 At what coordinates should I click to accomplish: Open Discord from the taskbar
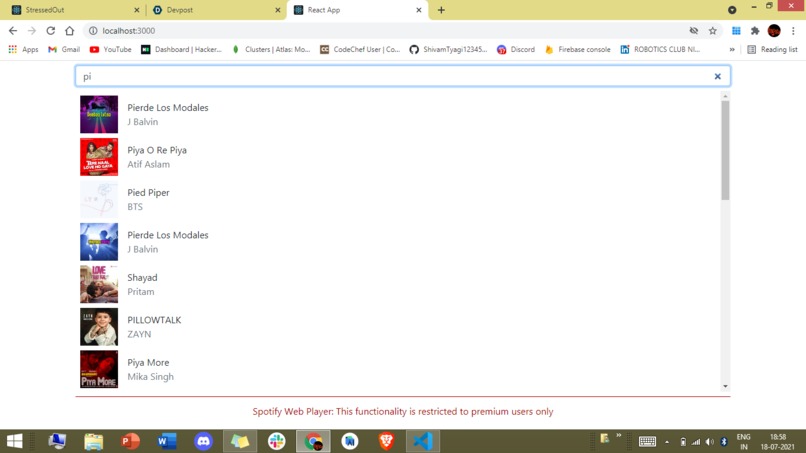pyautogui.click(x=204, y=441)
